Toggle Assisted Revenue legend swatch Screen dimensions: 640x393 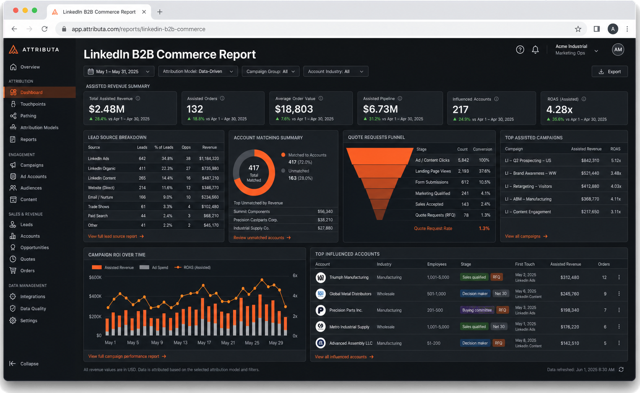pyautogui.click(x=97, y=267)
